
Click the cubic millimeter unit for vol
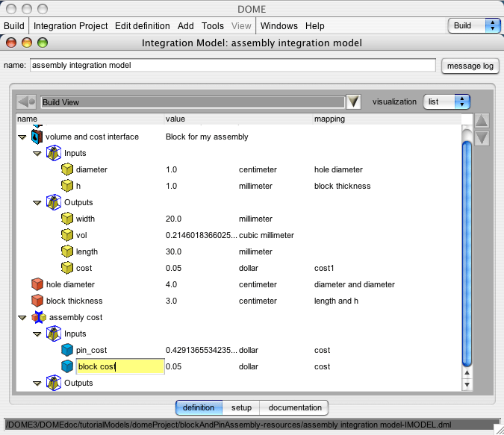tap(266, 235)
